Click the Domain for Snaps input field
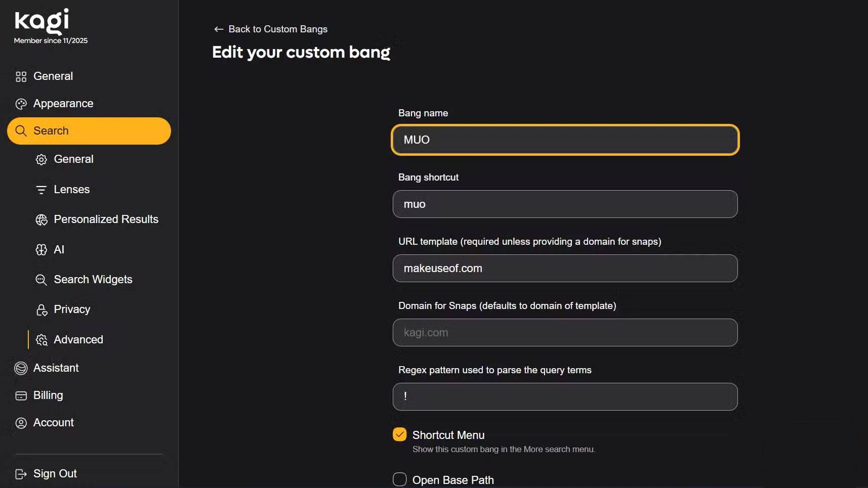 pyautogui.click(x=564, y=333)
